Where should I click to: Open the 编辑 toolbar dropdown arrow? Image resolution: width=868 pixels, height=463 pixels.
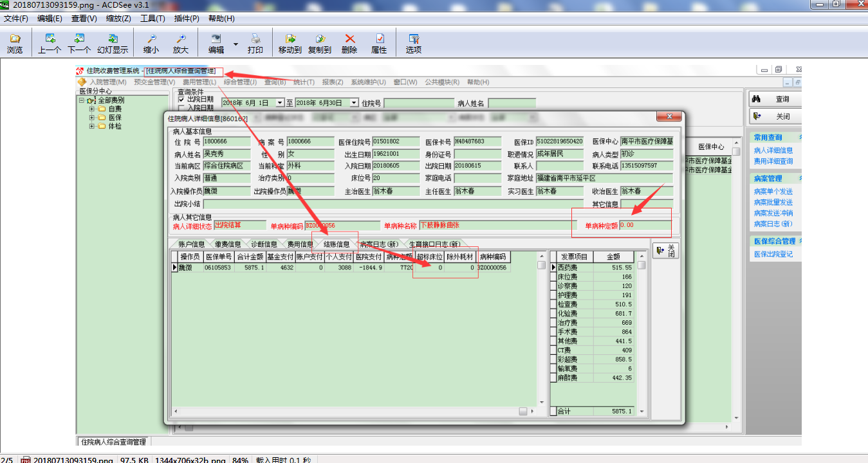point(235,44)
